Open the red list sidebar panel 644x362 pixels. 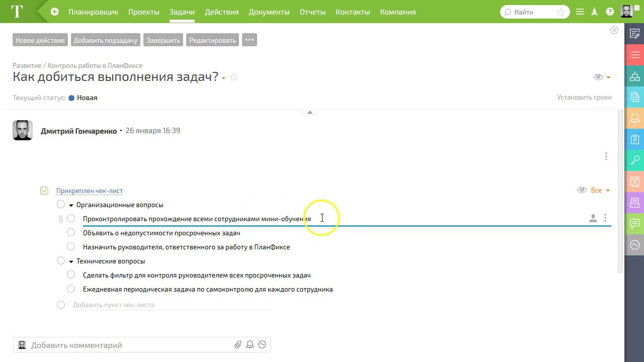point(634,55)
